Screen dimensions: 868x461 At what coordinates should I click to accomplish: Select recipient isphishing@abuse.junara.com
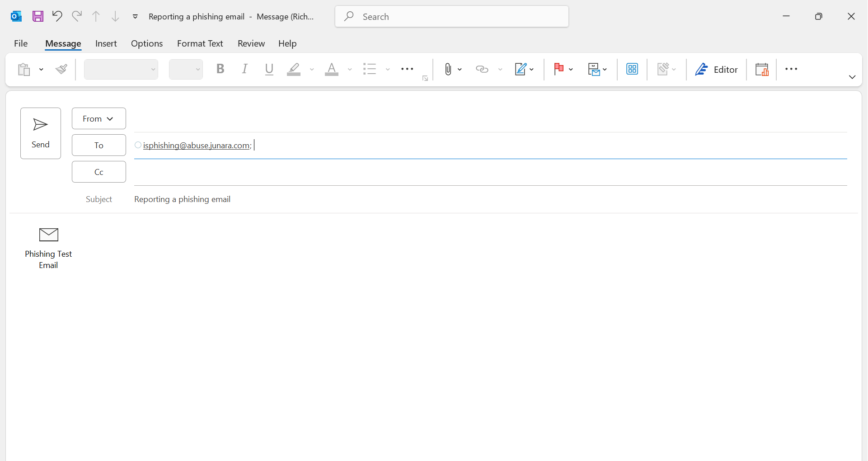tap(197, 146)
